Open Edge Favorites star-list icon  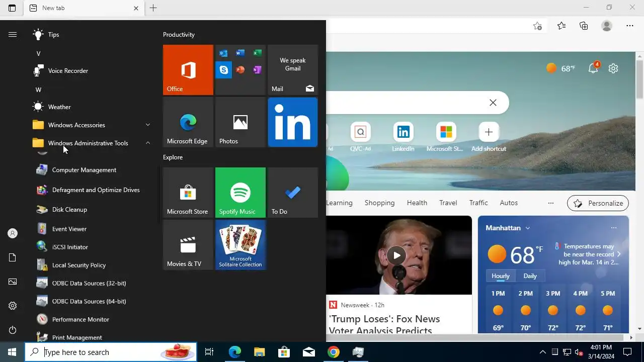click(561, 26)
